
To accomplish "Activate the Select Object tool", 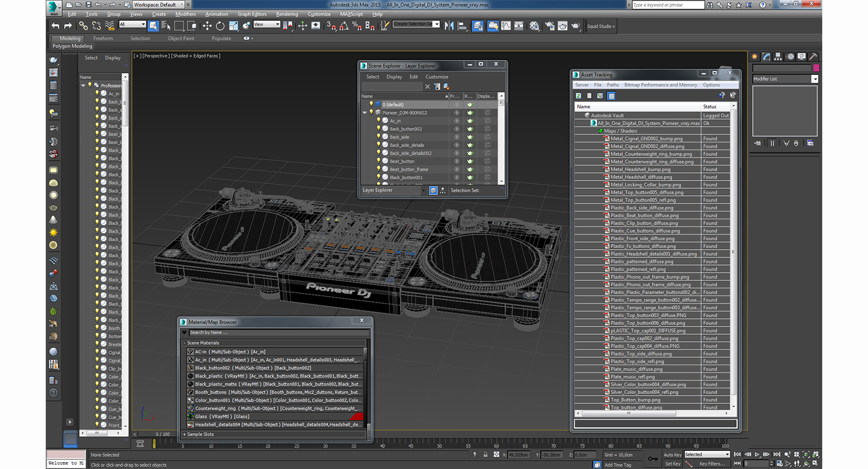I will [x=153, y=26].
